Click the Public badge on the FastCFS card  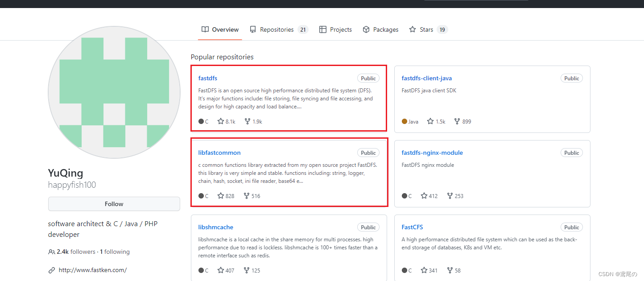(x=572, y=227)
